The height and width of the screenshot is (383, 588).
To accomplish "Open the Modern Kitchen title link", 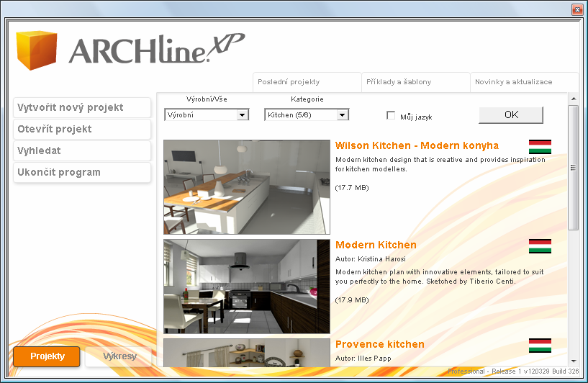I will point(376,245).
